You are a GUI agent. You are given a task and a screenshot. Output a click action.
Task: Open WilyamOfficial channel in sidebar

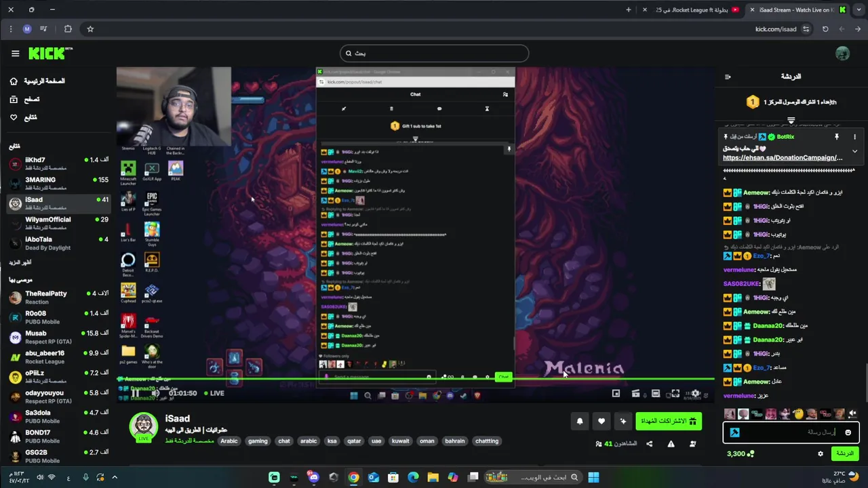coord(58,223)
